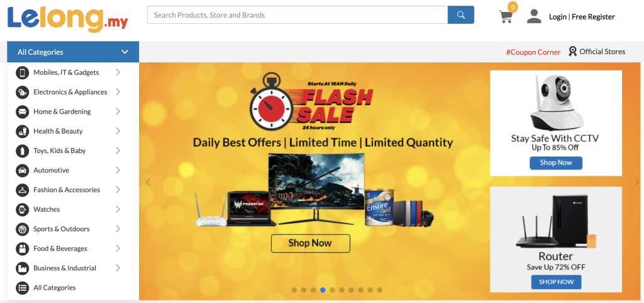The image size is (644, 303).
Task: Expand the Electronics & Appliances chevron
Action: tap(118, 92)
